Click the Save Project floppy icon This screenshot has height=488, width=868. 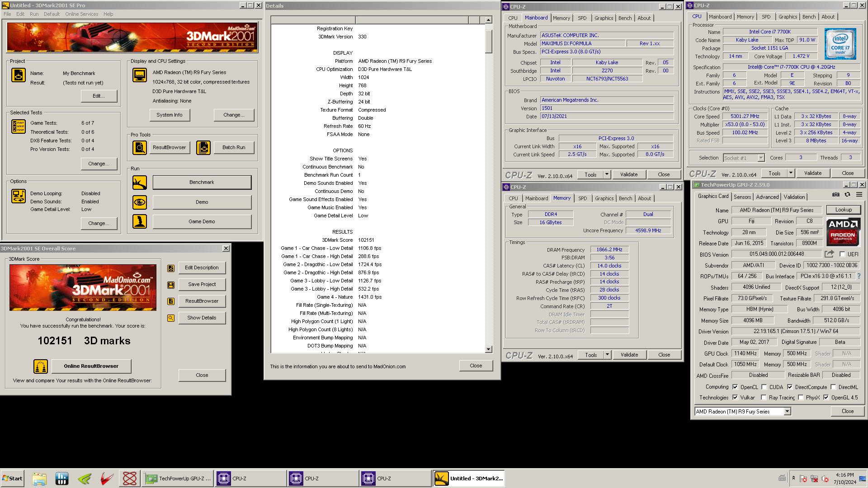pos(171,285)
